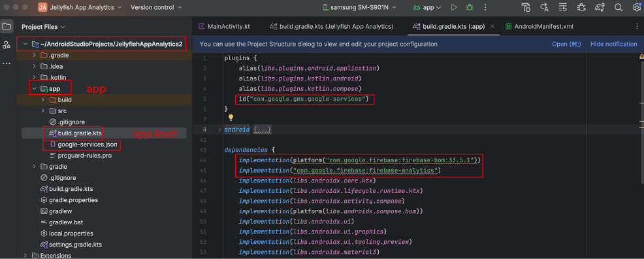Click the JA project badge icon

click(42, 7)
